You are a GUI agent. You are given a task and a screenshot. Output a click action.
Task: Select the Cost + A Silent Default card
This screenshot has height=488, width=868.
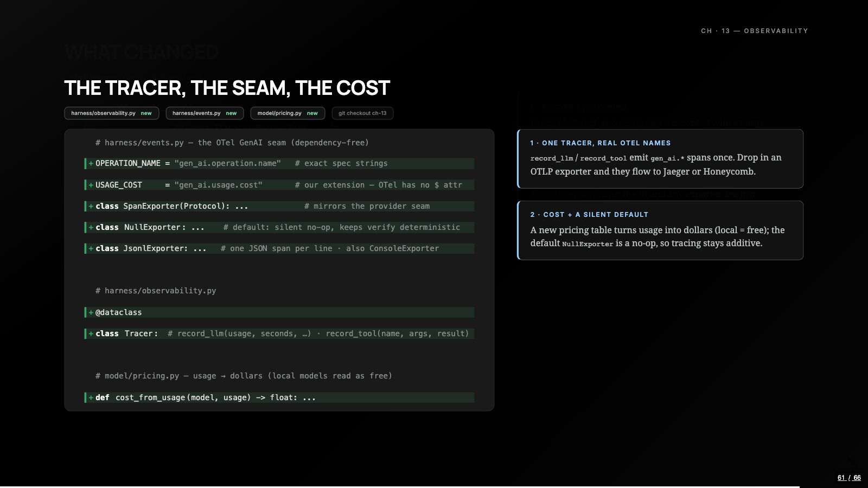pos(660,230)
